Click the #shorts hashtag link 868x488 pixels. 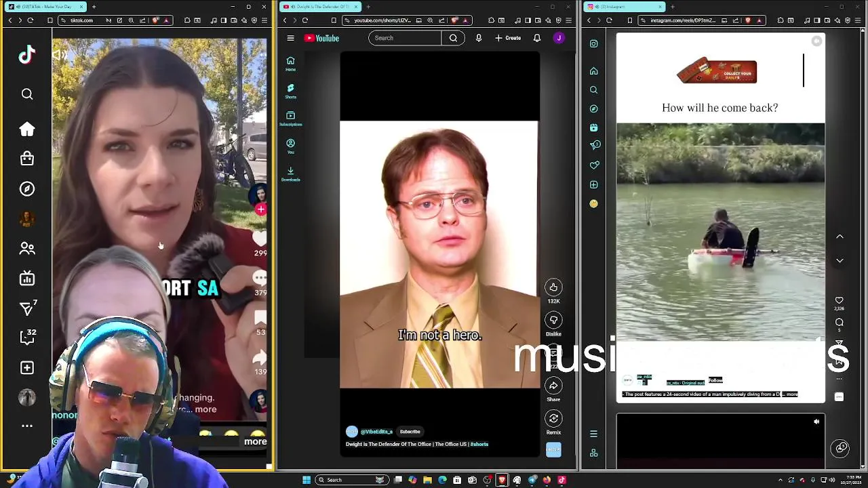479,445
